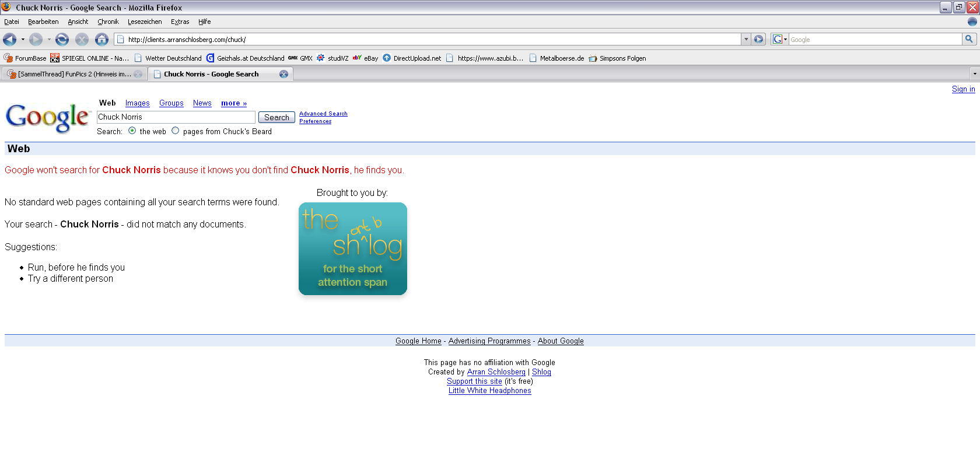The width and height of the screenshot is (980, 459).
Task: Open the Shlog footer link
Action: (541, 372)
